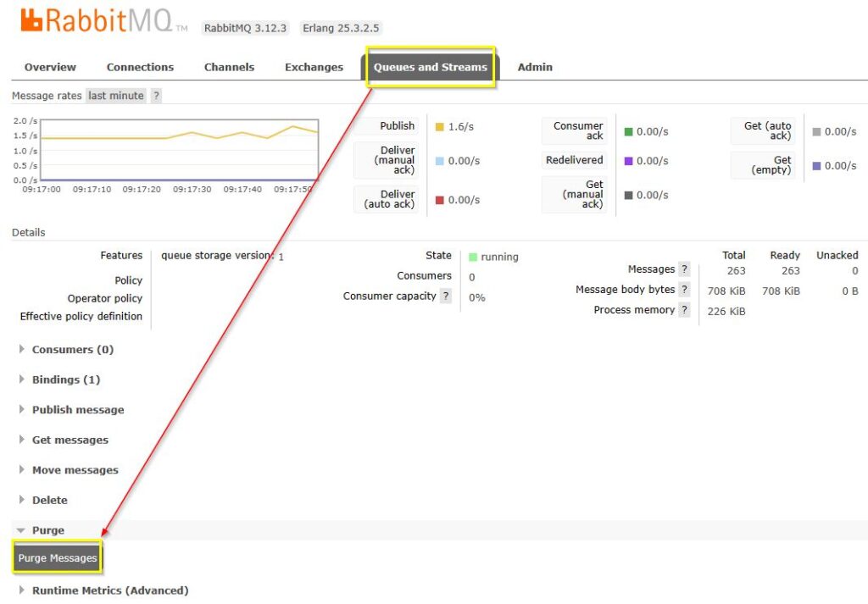Click the light gray Get auto ack swatch
The width and height of the screenshot is (868, 604).
(816, 131)
